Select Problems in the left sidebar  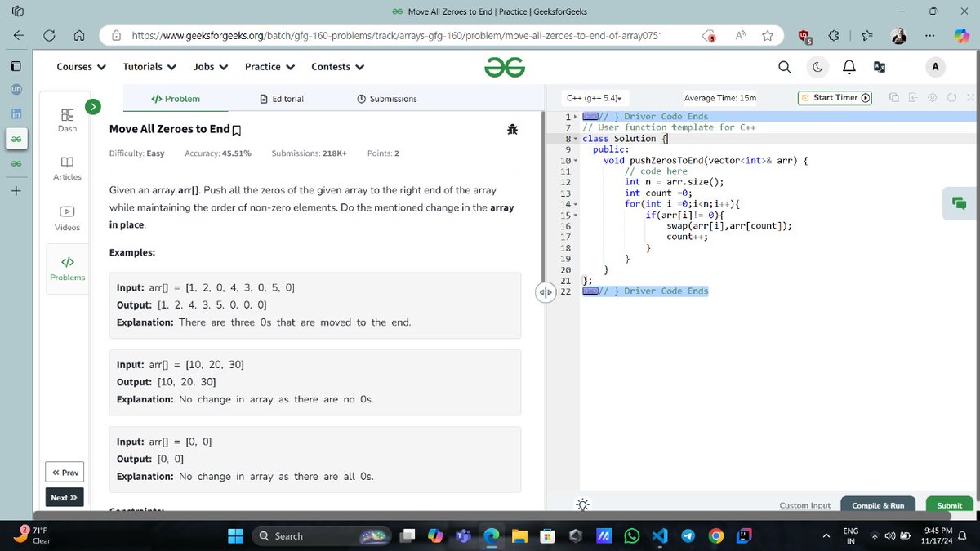pos(68,269)
